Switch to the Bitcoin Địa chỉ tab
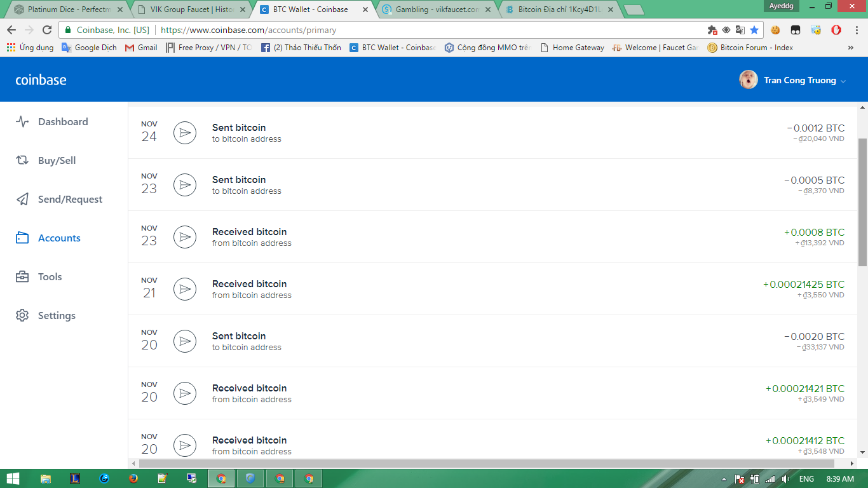 coord(559,10)
